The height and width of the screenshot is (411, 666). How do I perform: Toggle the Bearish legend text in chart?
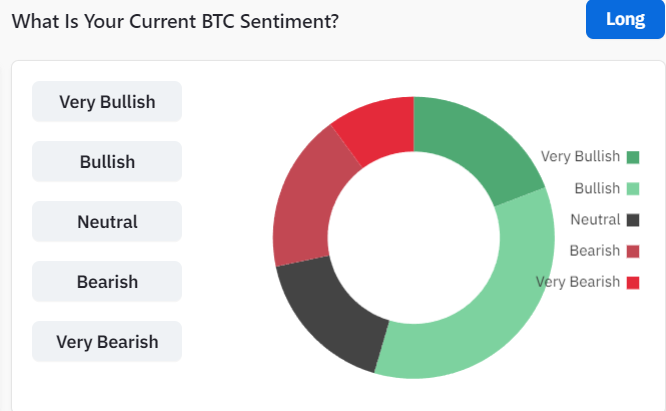pyautogui.click(x=595, y=251)
